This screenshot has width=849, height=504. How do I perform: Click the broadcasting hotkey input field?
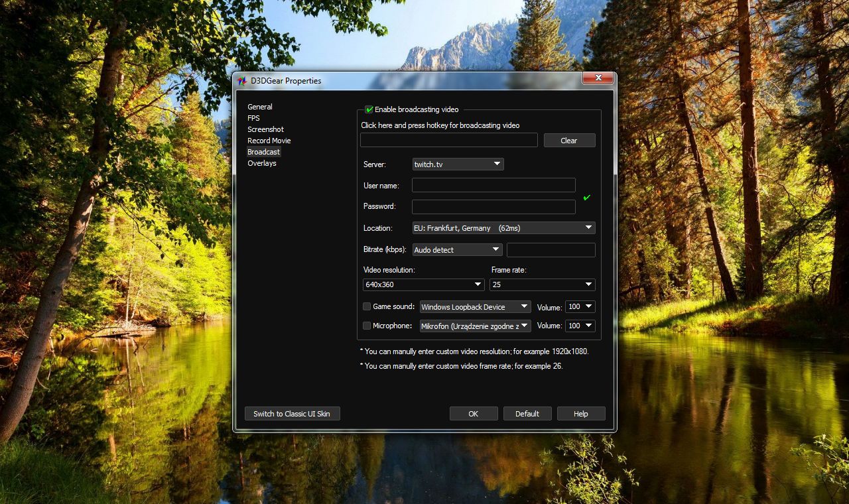pos(449,140)
